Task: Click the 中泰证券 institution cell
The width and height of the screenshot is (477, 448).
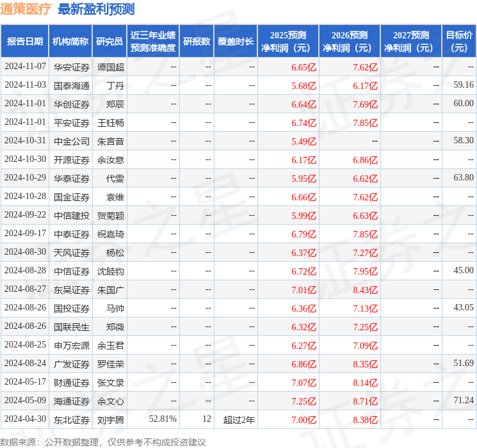Action: (72, 234)
